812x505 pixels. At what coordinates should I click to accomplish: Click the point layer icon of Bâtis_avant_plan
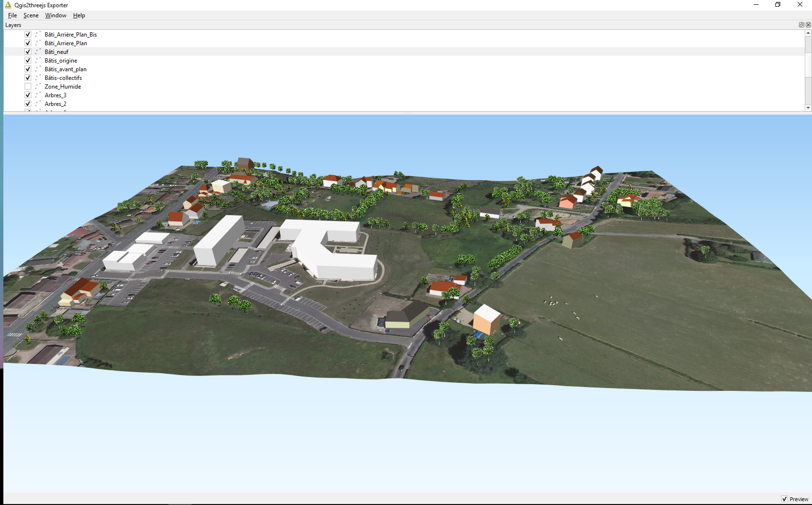tap(38, 69)
